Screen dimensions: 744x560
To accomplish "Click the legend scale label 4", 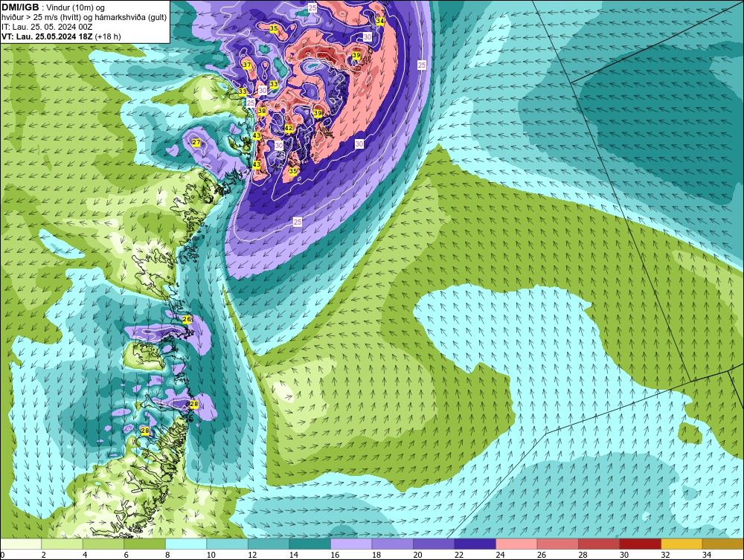I will pos(85,555).
